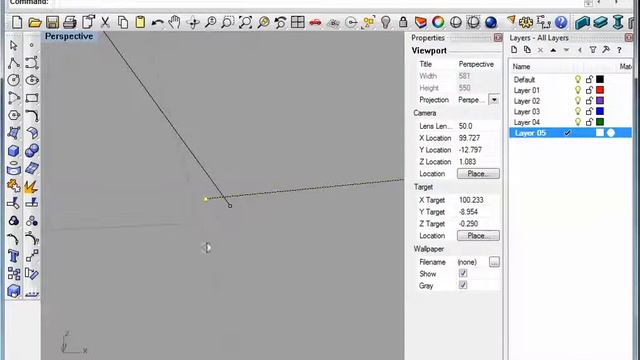Image resolution: width=640 pixels, height=360 pixels.
Task: Open Help with the blue question mark
Action: click(561, 22)
